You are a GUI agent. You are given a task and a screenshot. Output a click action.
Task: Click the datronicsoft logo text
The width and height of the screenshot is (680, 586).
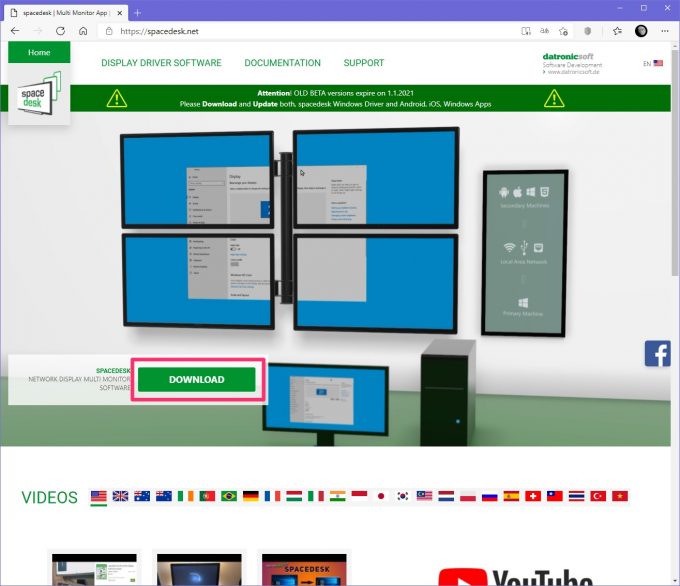(x=568, y=56)
